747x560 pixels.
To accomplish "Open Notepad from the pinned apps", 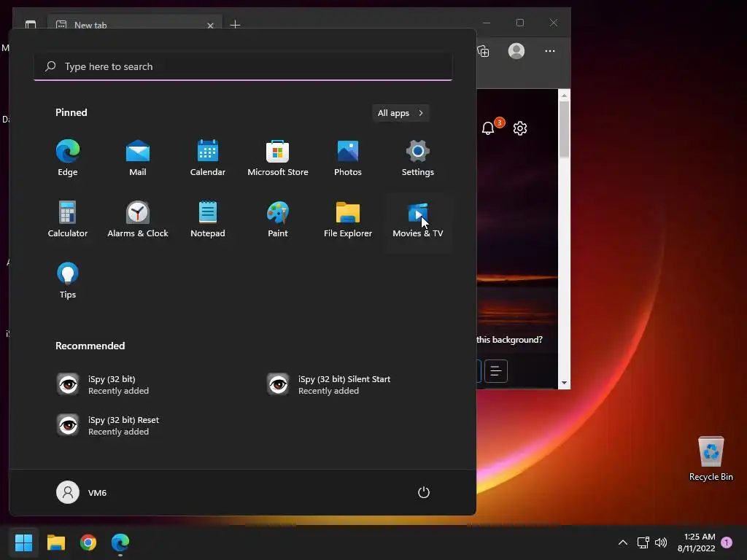I will click(x=208, y=219).
